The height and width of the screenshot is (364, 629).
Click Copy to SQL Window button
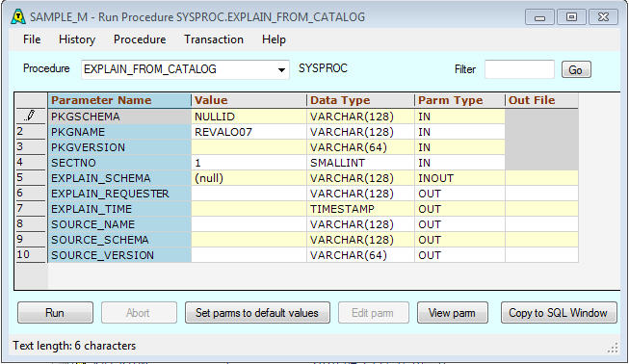point(559,313)
